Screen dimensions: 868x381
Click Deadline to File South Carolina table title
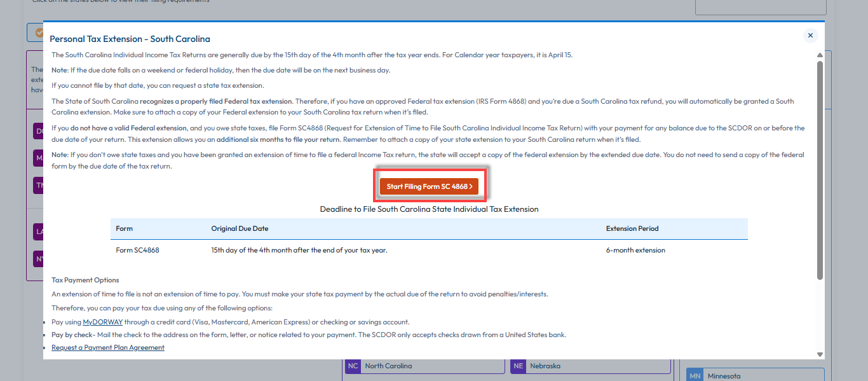click(429, 209)
